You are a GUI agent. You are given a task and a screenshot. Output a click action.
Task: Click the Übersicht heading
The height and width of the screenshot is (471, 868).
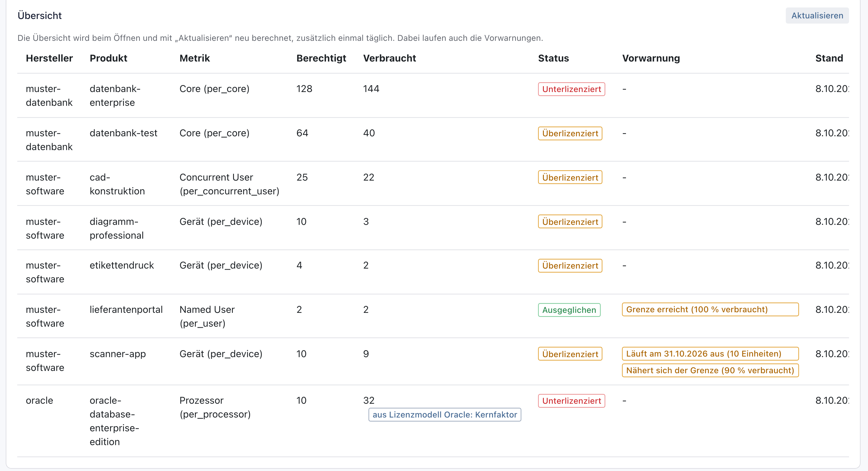39,16
